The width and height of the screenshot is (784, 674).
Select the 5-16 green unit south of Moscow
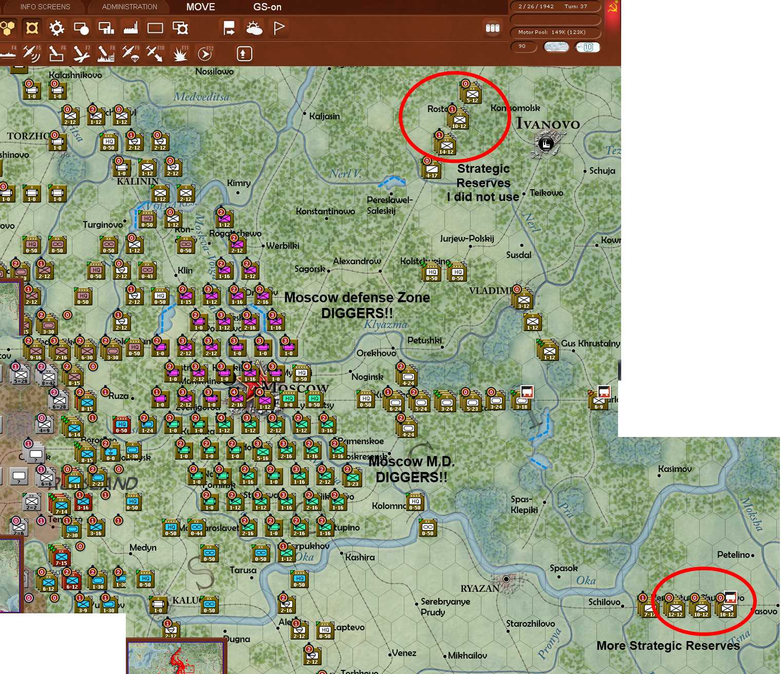pos(263,451)
